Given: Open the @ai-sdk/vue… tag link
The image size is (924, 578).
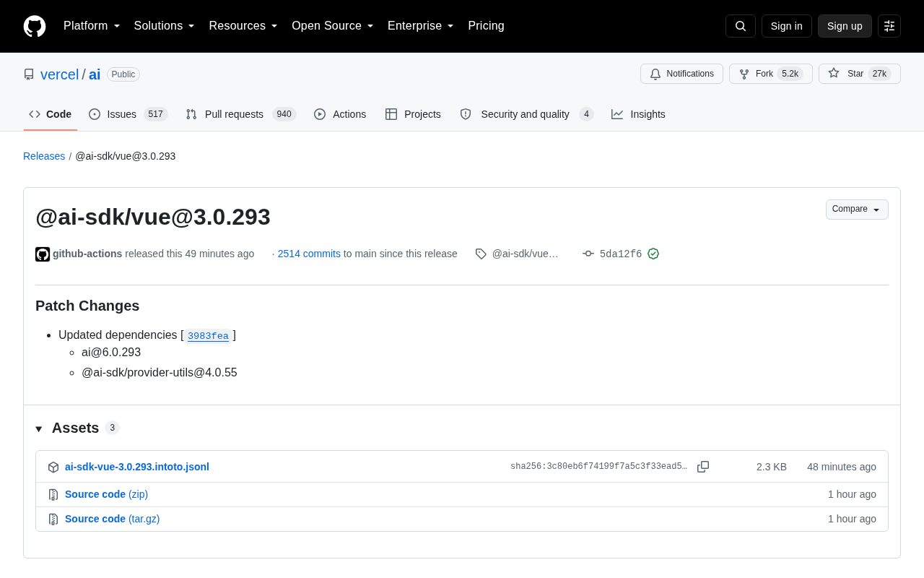Looking at the screenshot, I should tap(526, 254).
